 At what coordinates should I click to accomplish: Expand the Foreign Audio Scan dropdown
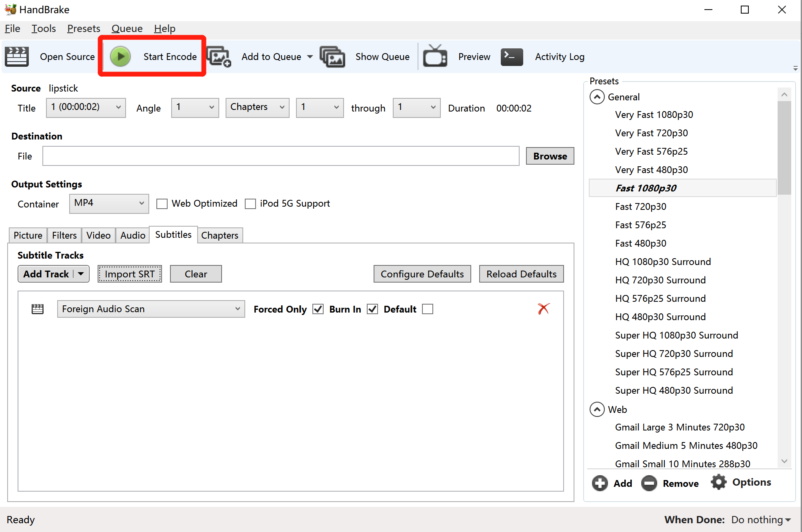pos(151,309)
